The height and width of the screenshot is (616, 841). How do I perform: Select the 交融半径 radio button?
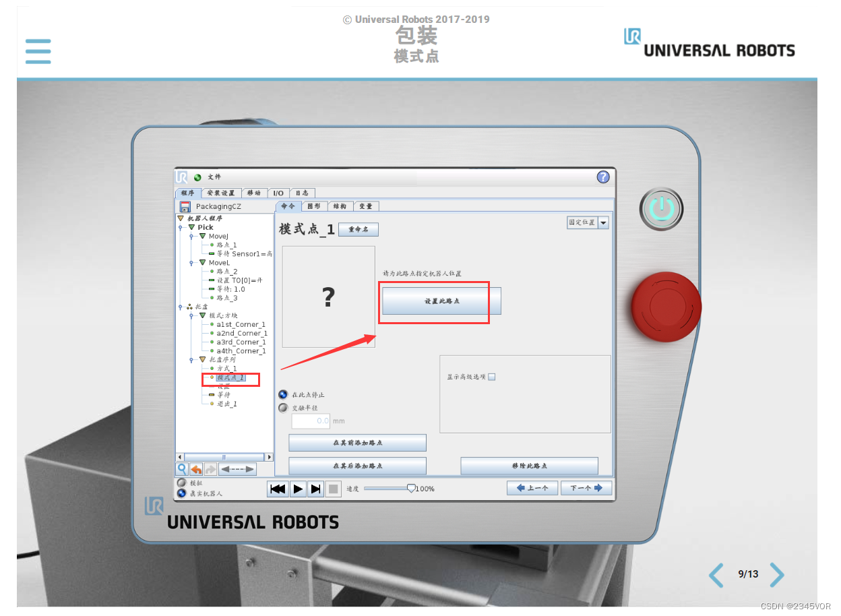click(x=283, y=408)
